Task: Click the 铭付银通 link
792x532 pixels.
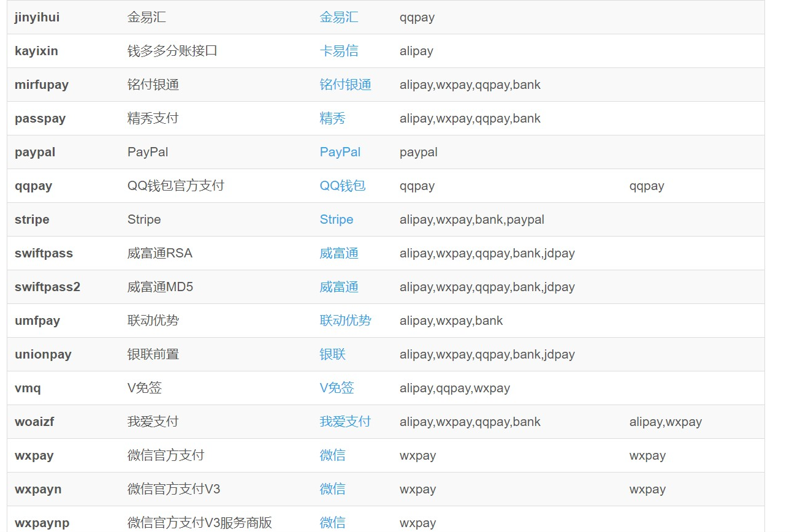Action: (x=346, y=85)
